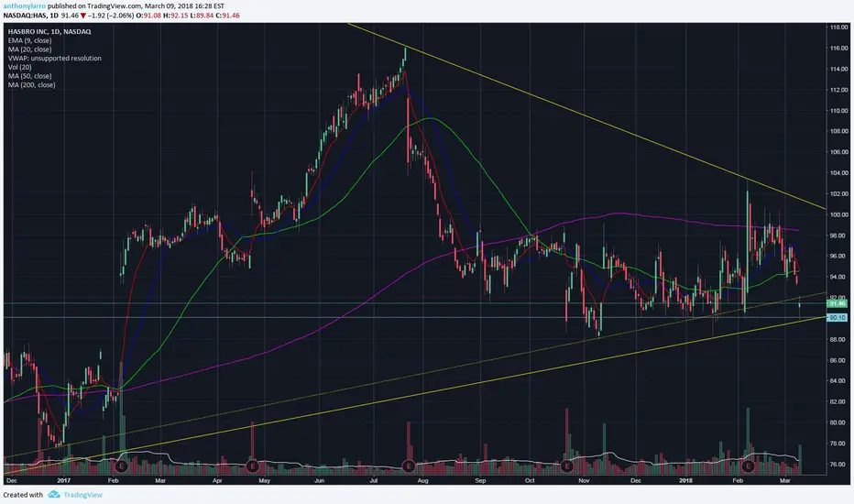
Task: Click the 88.00 price axis label
Action: 838,339
